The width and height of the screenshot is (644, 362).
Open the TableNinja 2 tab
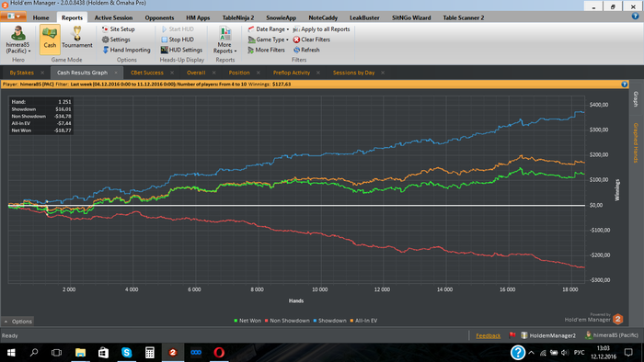tap(238, 17)
